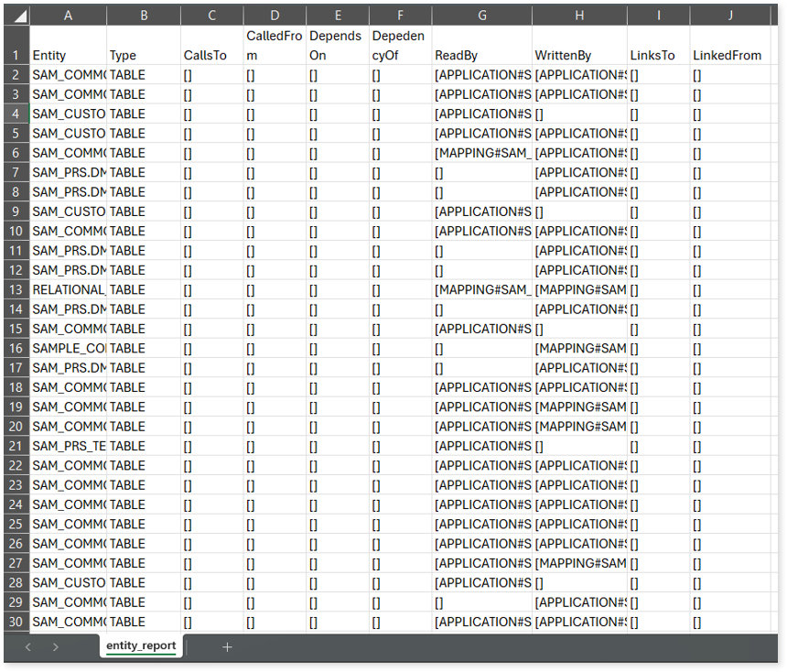Screen dimensions: 787x672
Task: Click the SAM_PRS_TE entity cell
Action: (68, 446)
